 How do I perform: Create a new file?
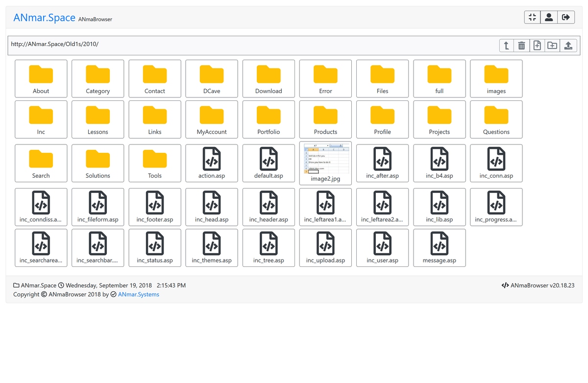(537, 46)
